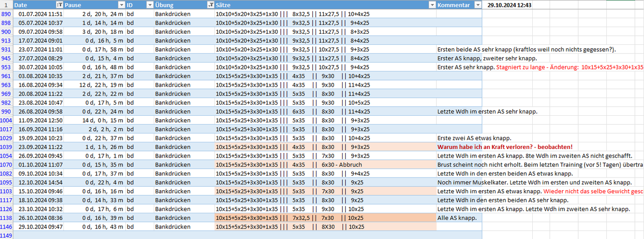Select date cell 23.09.2024 11:22
This screenshot has width=644, height=239.
[x=39, y=146]
